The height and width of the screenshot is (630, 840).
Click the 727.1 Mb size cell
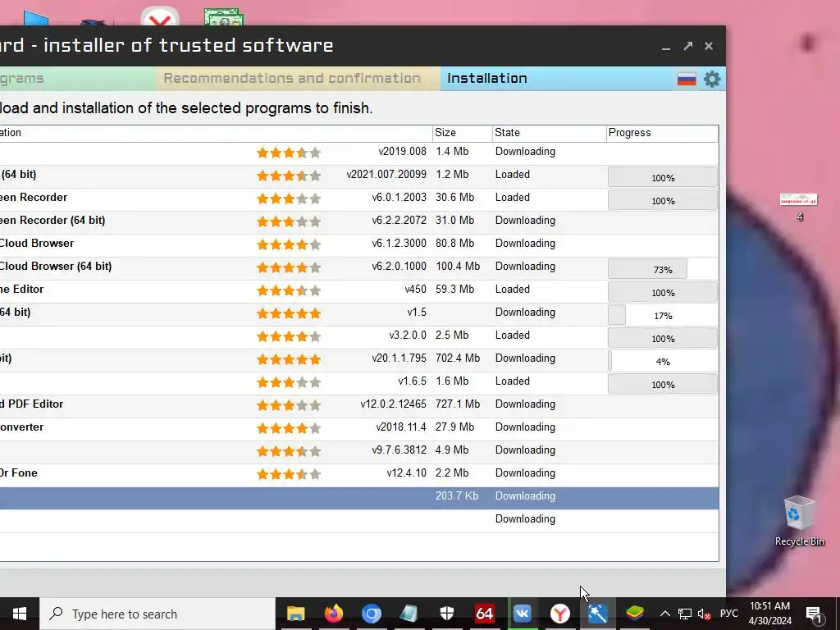pyautogui.click(x=458, y=404)
